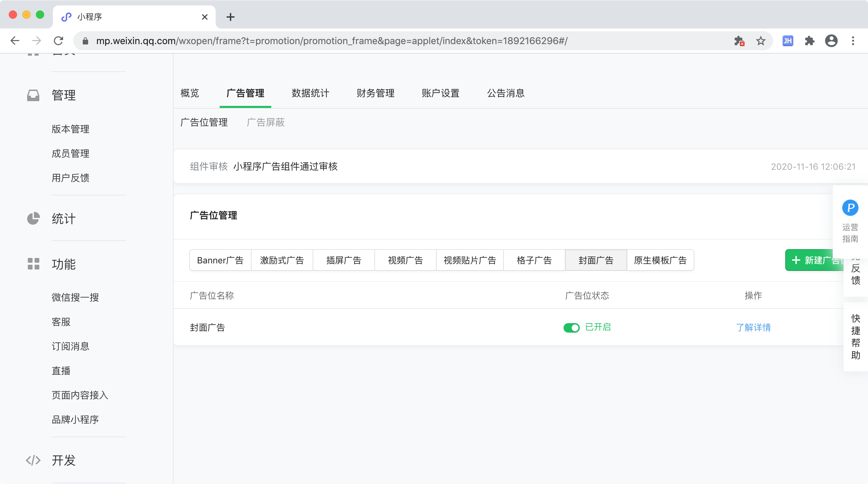
Task: Open the 快捷帮助 side panel
Action: click(x=855, y=336)
